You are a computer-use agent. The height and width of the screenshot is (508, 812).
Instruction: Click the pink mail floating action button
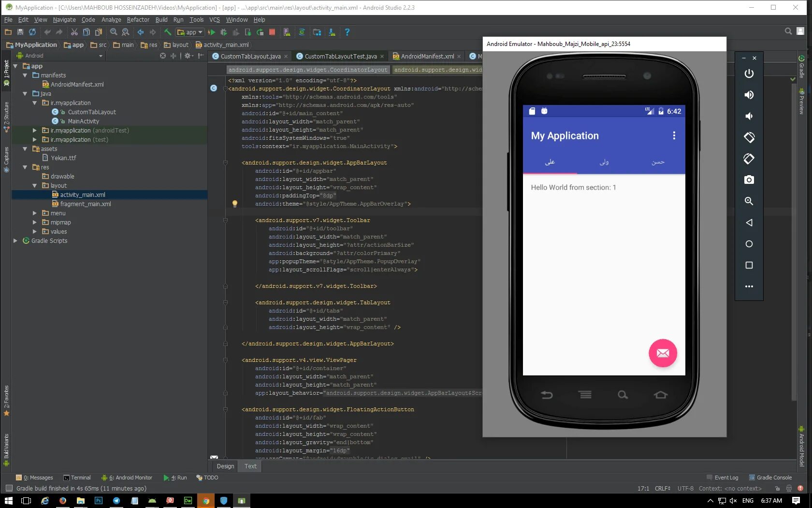click(x=663, y=353)
